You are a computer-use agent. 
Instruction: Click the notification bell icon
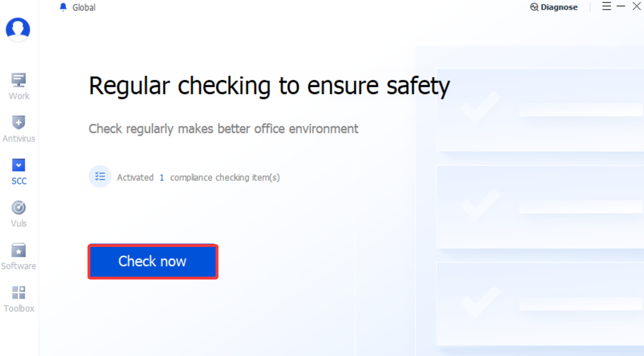[63, 7]
